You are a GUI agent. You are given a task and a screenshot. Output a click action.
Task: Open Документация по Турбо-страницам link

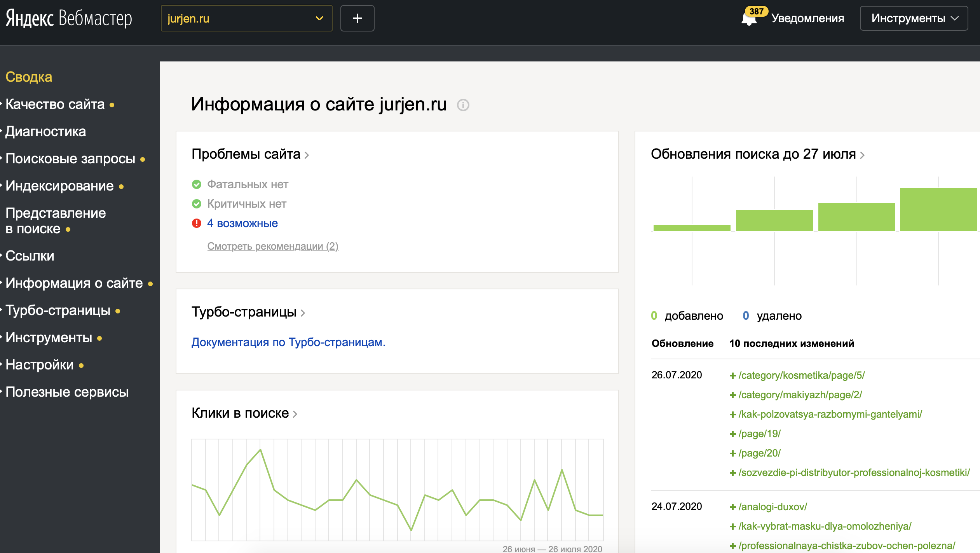[x=288, y=342]
